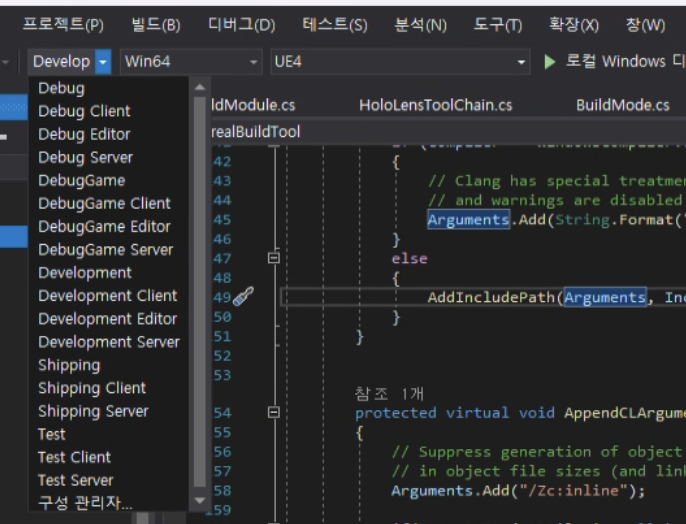Click the Develop configuration dropdown arrow
The image size is (686, 524).
(x=103, y=62)
